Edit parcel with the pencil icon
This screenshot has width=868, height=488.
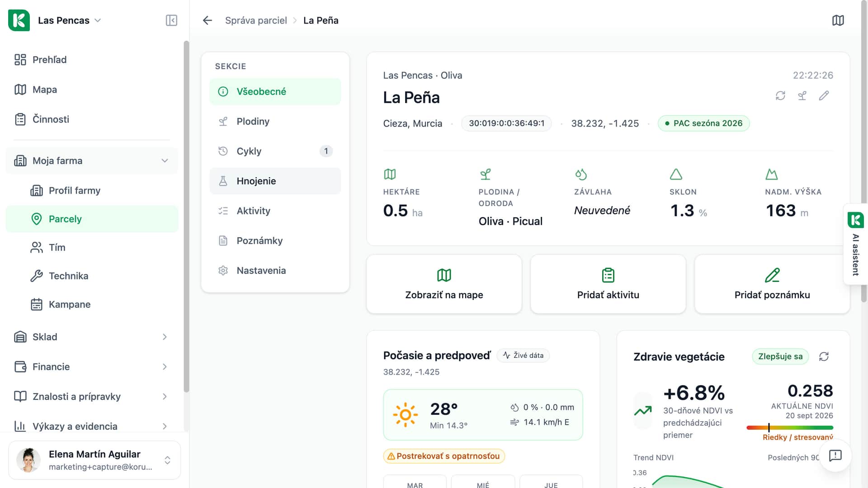point(824,96)
